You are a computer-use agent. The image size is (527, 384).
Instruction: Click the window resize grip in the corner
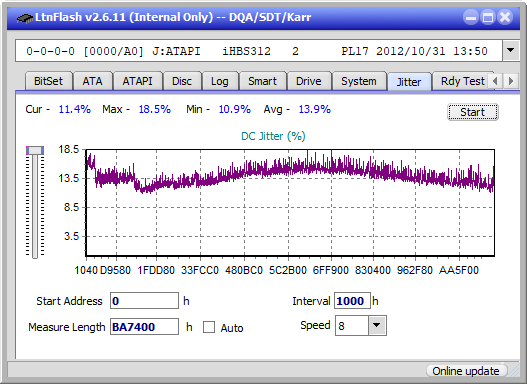(514, 371)
